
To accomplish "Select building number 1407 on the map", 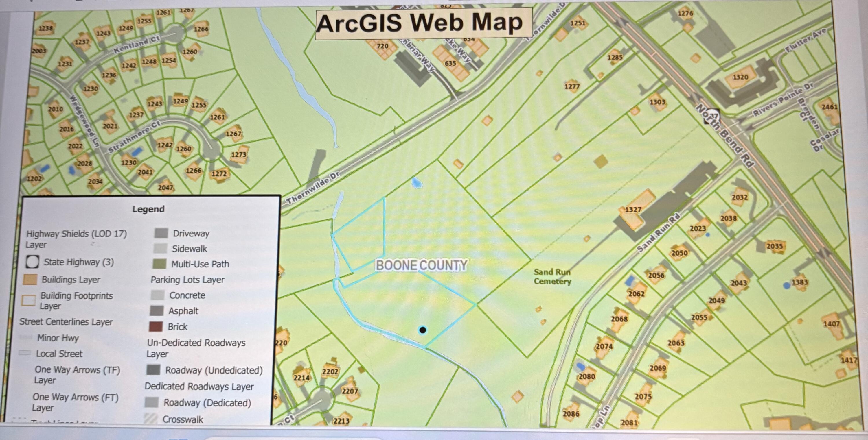I will pos(831,324).
